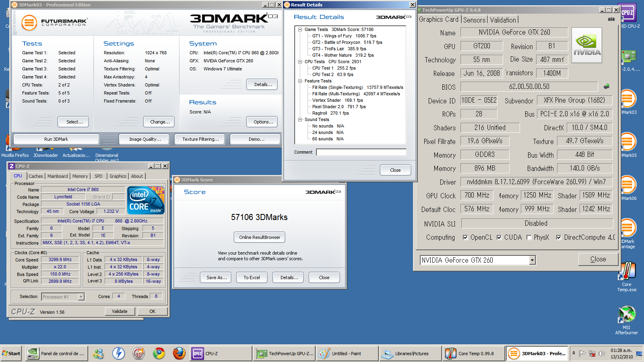The height and width of the screenshot is (362, 644).
Task: Switch to TechPowerUp GPU-Z taskbar button
Action: tap(285, 354)
